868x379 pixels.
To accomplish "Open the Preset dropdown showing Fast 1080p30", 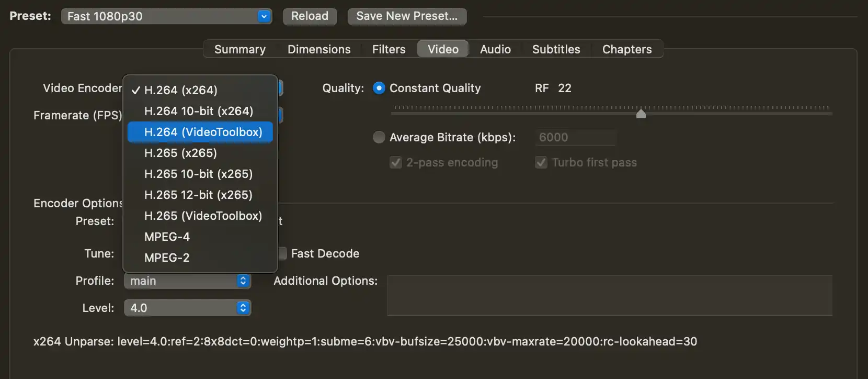I will 166,16.
